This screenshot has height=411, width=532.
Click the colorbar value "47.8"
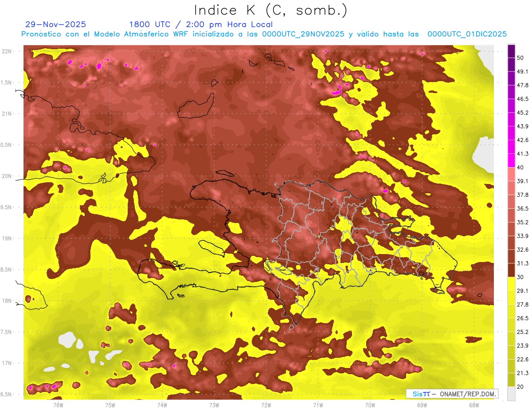(523, 85)
